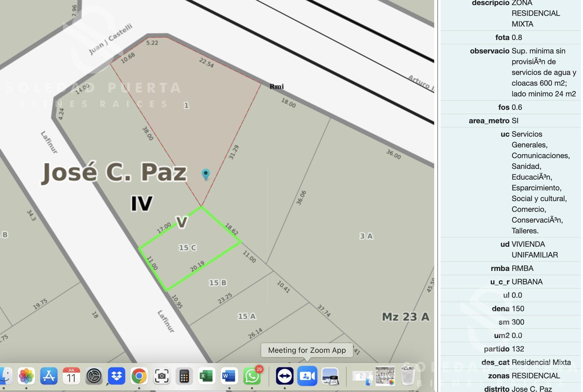The height and width of the screenshot is (392, 583).
Task: Click the rmba row value RMBA
Action: click(523, 268)
